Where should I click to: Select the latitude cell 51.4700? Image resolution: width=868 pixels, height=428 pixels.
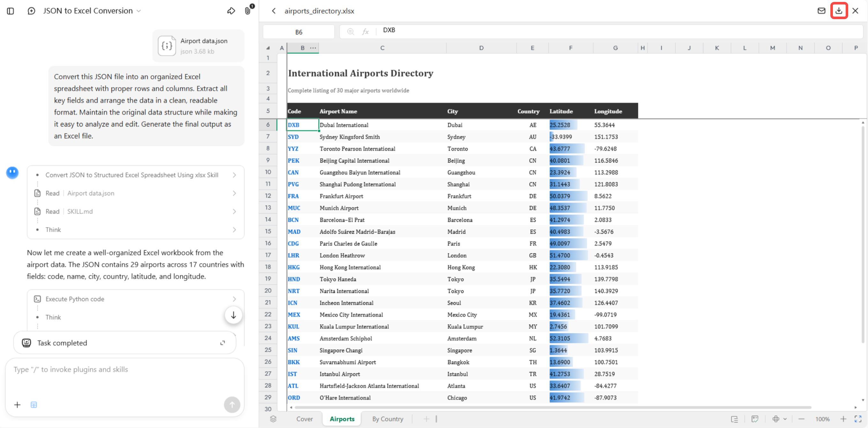pos(571,255)
